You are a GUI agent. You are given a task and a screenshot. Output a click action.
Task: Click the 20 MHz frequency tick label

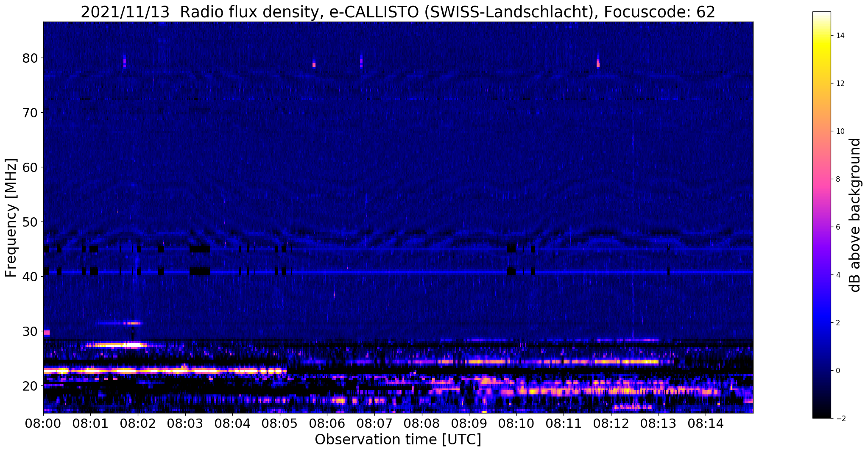point(30,386)
